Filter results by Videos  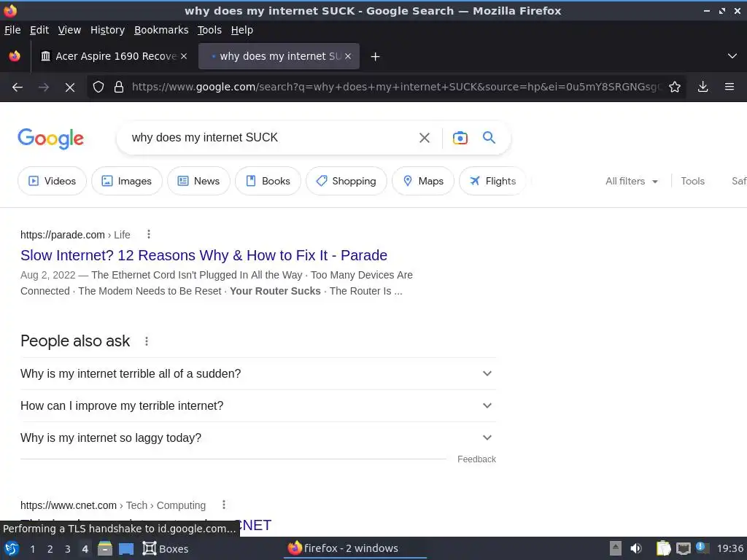pyautogui.click(x=53, y=181)
